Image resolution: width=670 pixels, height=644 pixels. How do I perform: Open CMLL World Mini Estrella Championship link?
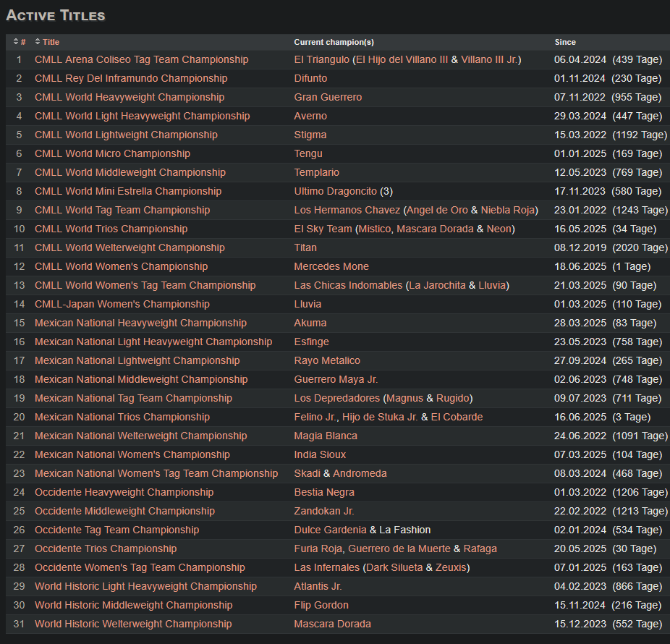pyautogui.click(x=128, y=191)
